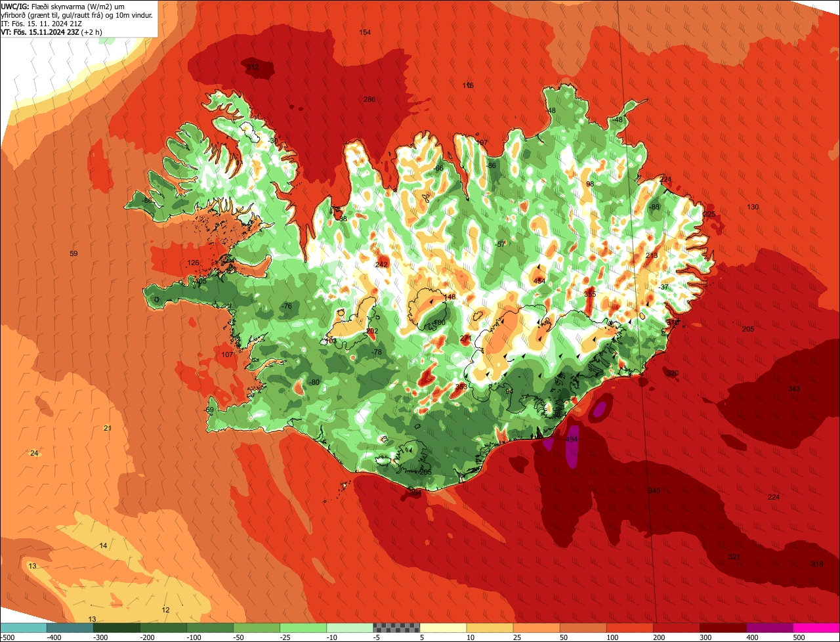Screen dimensions: 840x642
Task: Click the 321 value in the southeast corner
Action: pos(734,557)
